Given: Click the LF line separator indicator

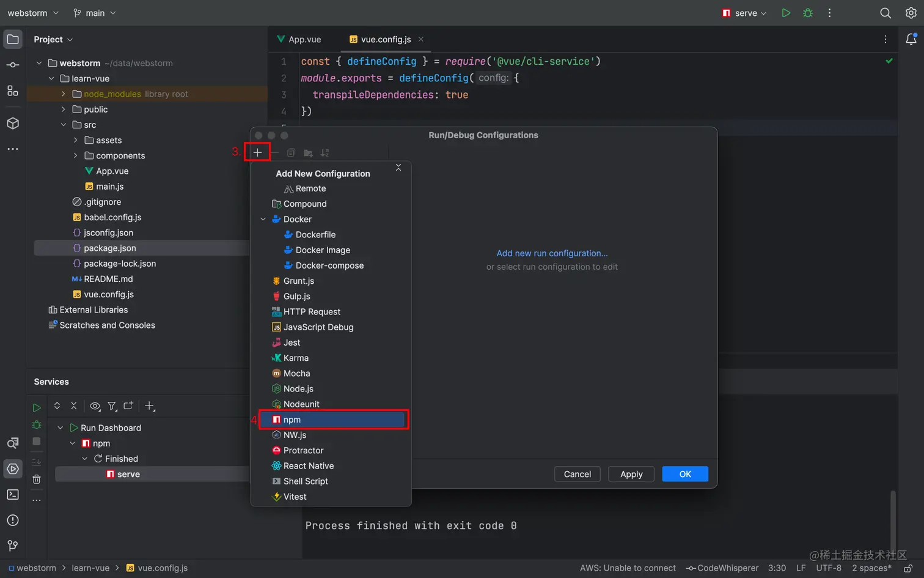Looking at the screenshot, I should tap(801, 568).
